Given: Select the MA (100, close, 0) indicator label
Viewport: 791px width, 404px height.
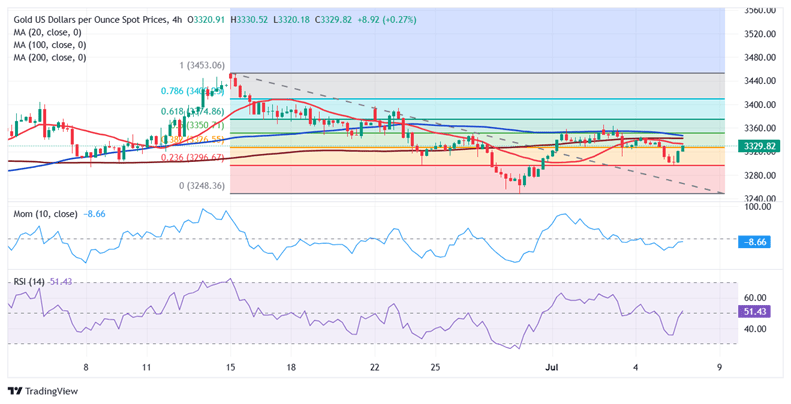Looking at the screenshot, I should 49,45.
